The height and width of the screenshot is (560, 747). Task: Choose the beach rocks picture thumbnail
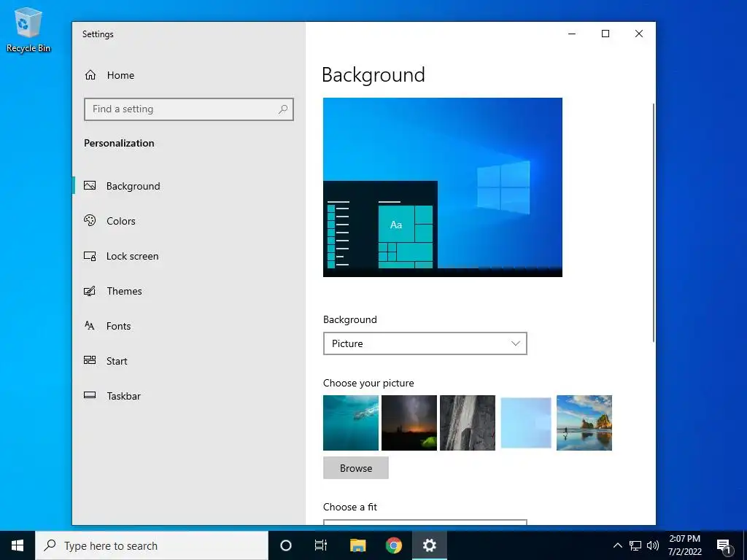tap(584, 423)
